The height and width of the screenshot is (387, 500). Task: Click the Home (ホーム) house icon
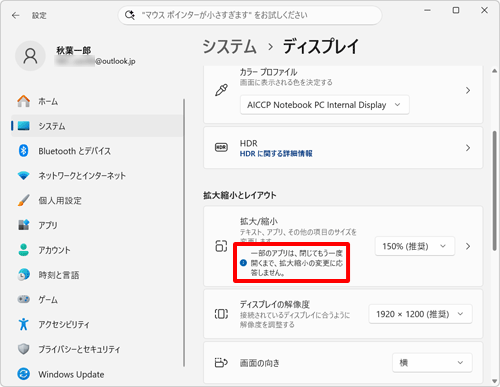click(24, 101)
